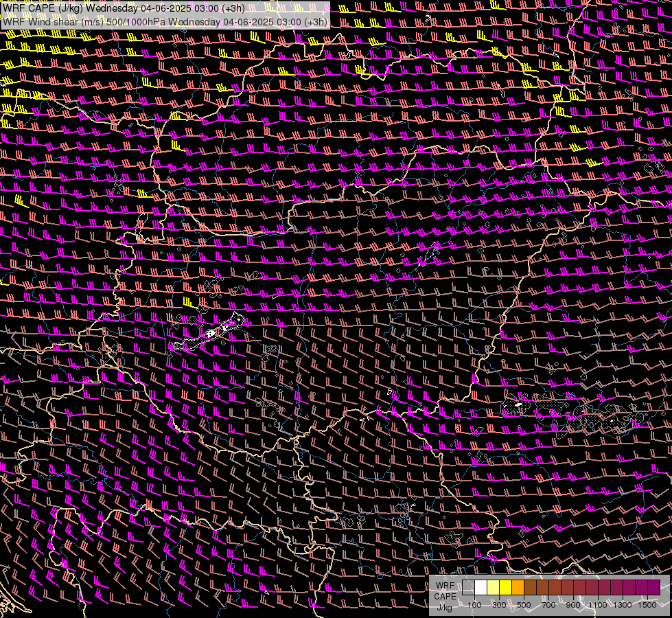Click the white CAPE legend swatch

481,588
